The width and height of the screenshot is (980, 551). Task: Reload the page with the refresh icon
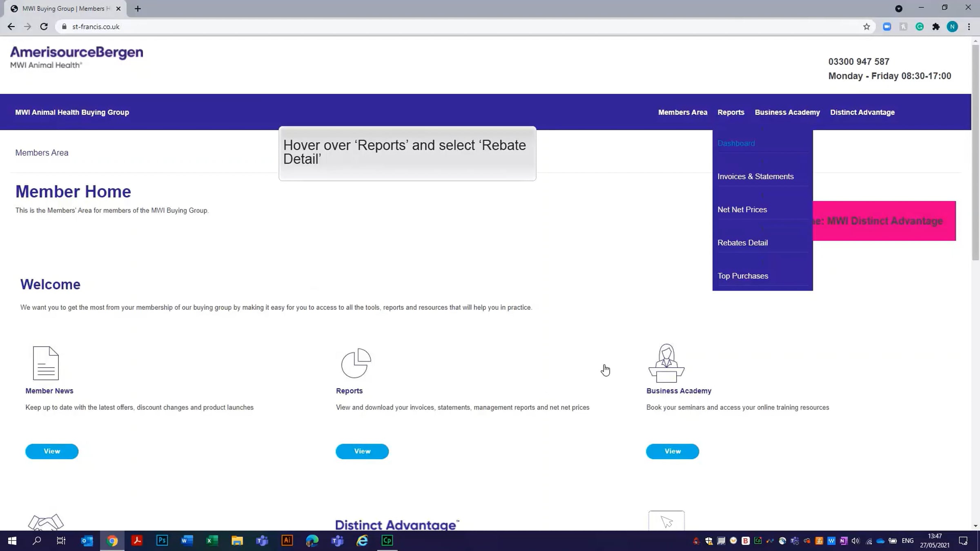pyautogui.click(x=44, y=27)
